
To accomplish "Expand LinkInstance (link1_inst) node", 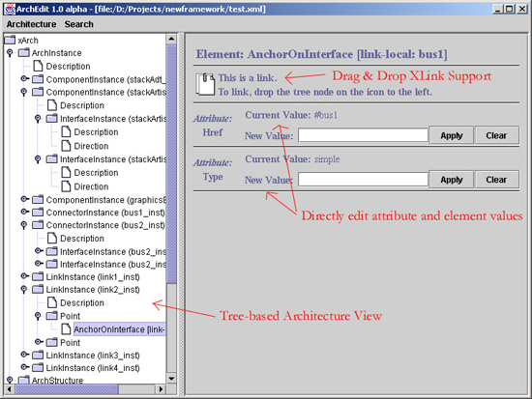I will click(24, 276).
